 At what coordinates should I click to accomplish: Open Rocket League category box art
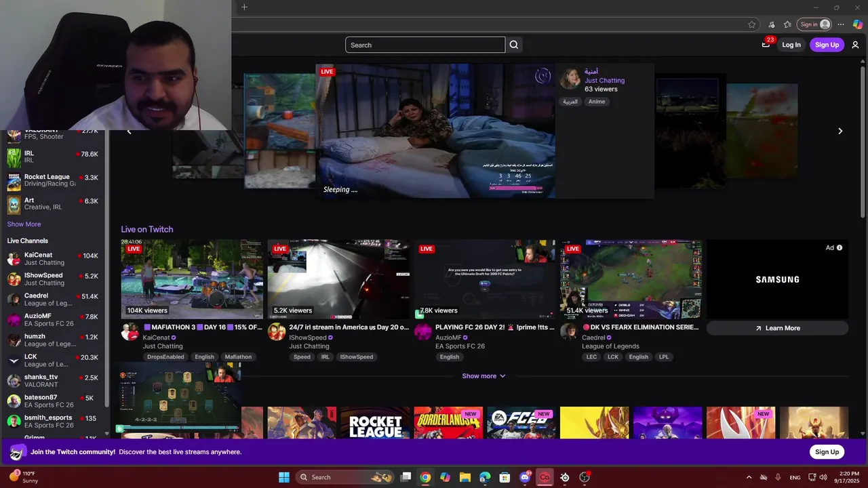(x=375, y=423)
